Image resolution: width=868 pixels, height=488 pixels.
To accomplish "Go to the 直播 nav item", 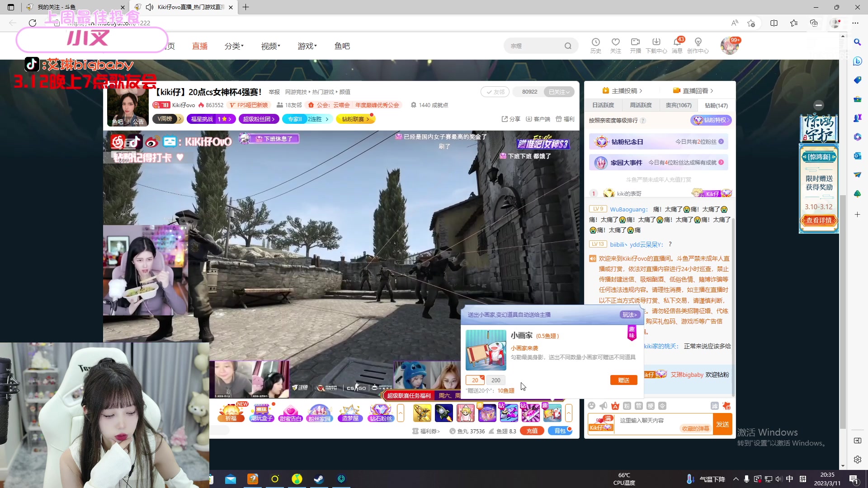I will (200, 46).
